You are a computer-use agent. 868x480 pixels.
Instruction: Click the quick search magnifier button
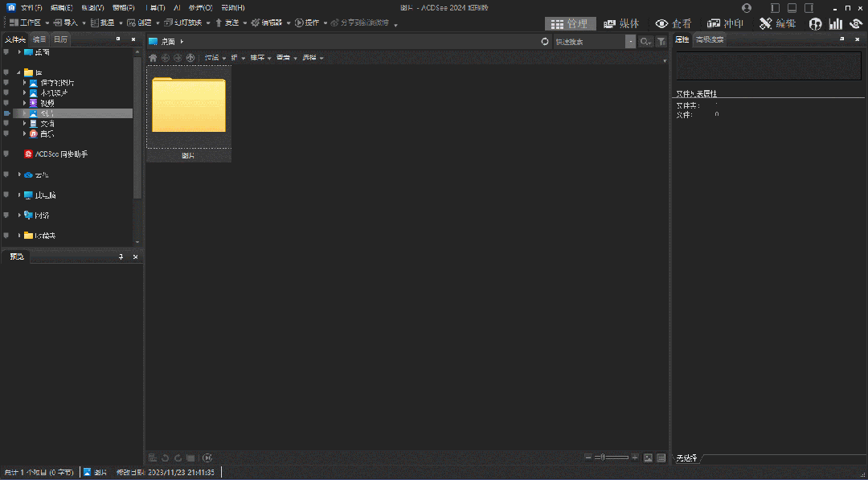pos(645,42)
